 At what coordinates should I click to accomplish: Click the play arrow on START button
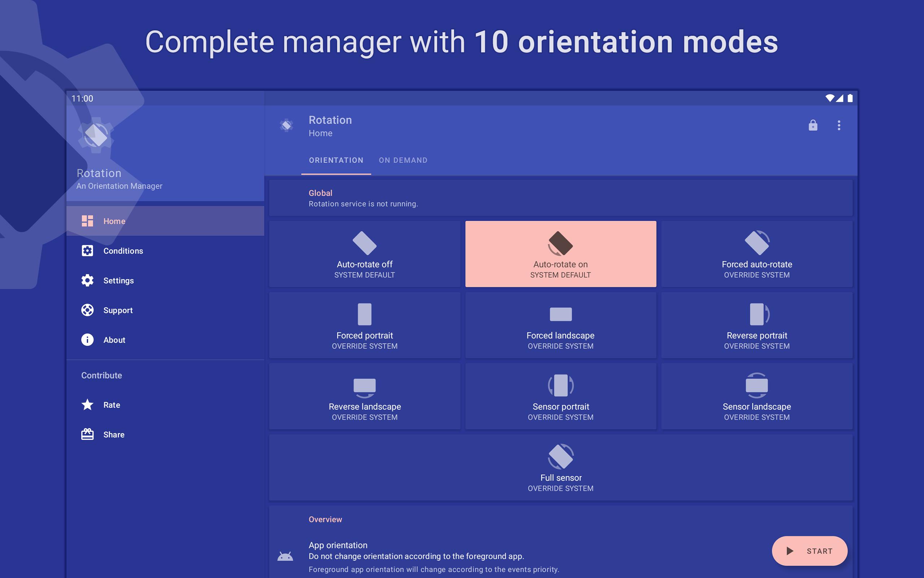pos(790,551)
